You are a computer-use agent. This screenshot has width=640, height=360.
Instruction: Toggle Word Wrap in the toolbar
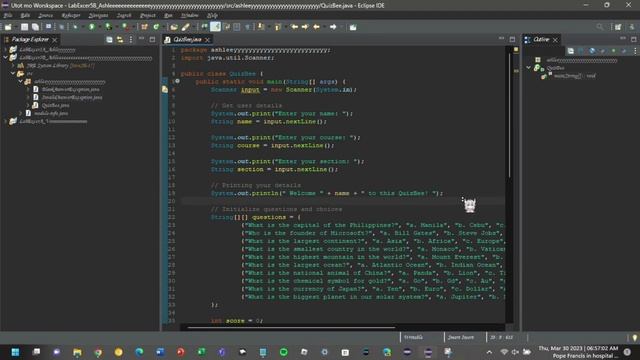pos(227,27)
